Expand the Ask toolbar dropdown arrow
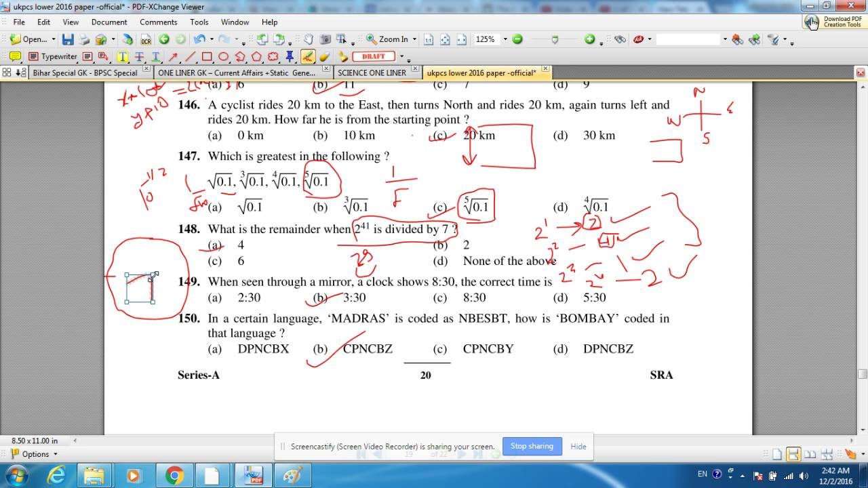This screenshot has height=488, width=868. click(x=650, y=39)
